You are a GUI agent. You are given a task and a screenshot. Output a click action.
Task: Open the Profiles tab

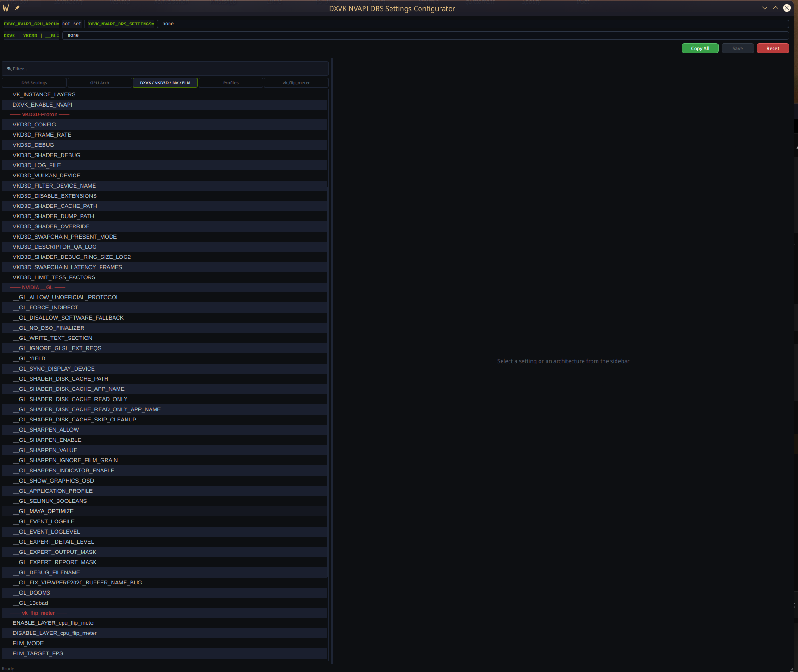(x=231, y=83)
